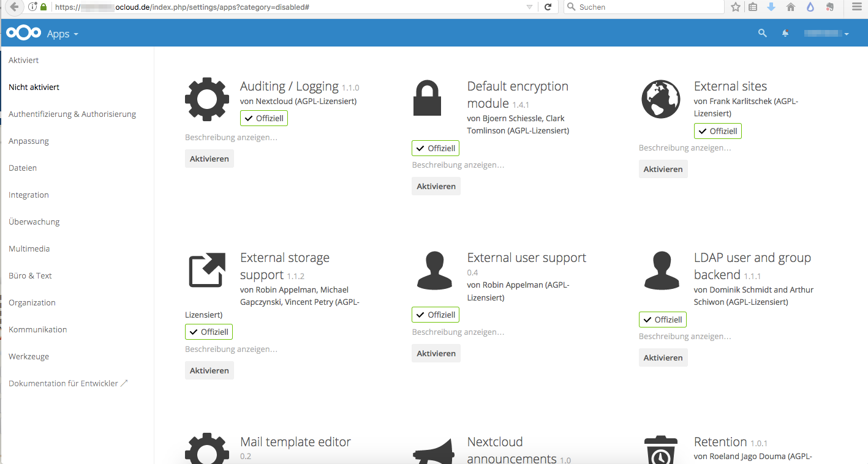
Task: Click the Retention trash clock icon
Action: click(661, 451)
